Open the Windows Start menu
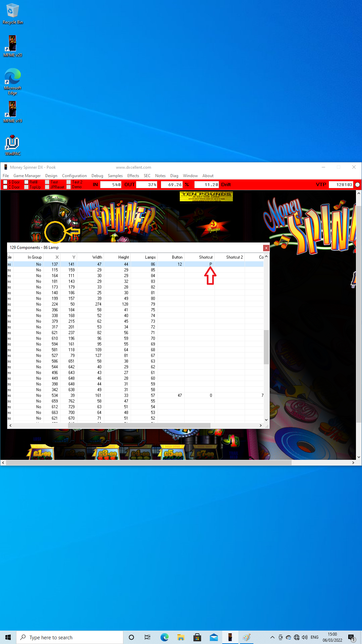Viewport: 362px width, 644px height. click(8, 637)
